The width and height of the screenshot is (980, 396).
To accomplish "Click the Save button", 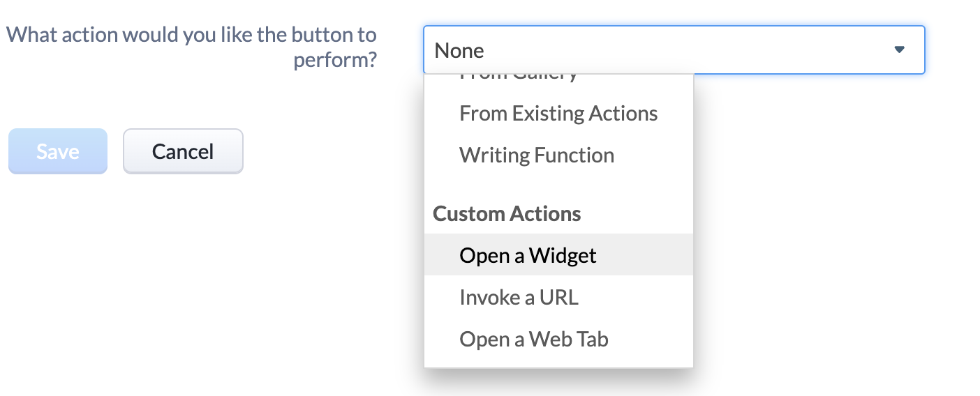I will click(58, 151).
